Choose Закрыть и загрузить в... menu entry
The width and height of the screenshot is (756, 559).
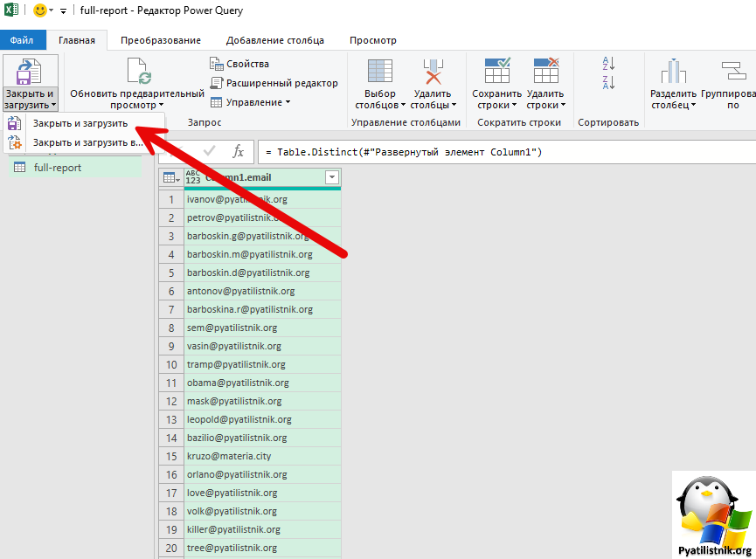87,142
